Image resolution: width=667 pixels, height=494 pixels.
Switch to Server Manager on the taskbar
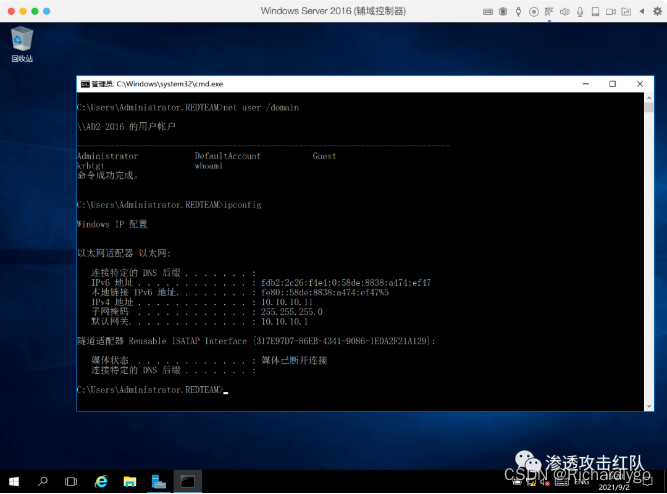[x=159, y=481]
